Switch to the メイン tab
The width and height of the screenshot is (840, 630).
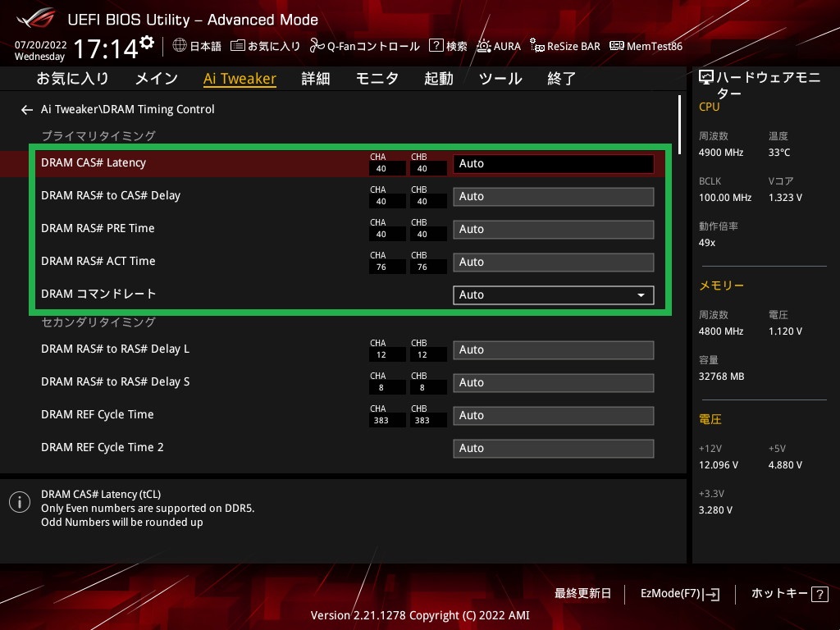pos(157,79)
